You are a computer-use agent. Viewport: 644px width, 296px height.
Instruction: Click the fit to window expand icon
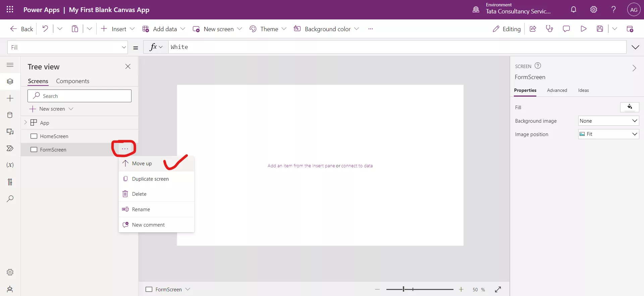point(498,289)
